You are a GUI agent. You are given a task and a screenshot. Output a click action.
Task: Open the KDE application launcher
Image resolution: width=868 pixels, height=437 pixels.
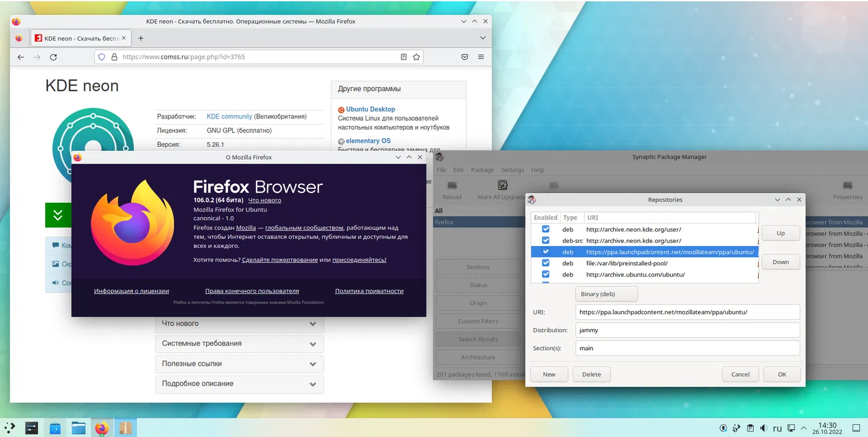point(10,428)
